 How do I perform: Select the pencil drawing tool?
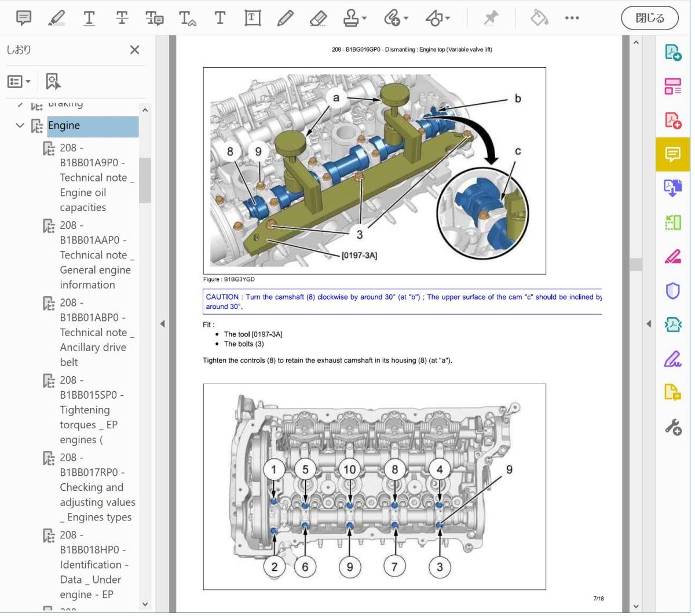point(285,18)
